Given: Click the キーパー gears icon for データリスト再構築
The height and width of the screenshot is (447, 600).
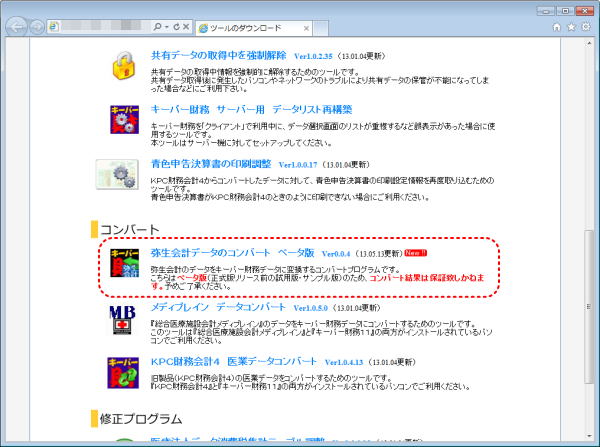Looking at the screenshot, I should 124,119.
